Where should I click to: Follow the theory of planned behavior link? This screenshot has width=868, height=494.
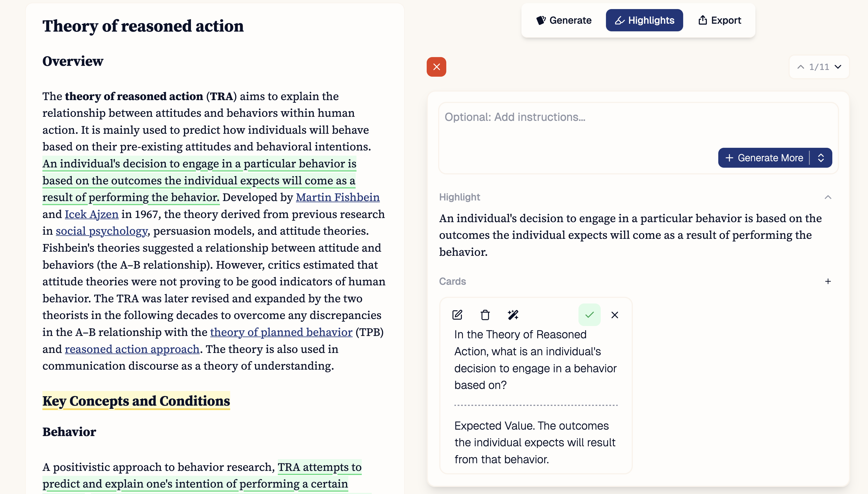click(x=281, y=332)
